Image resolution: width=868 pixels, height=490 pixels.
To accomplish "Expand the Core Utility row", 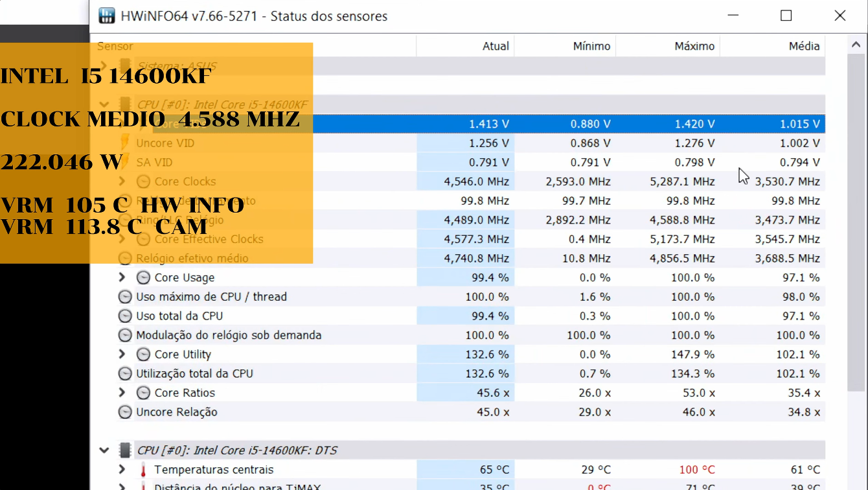I will coord(122,355).
